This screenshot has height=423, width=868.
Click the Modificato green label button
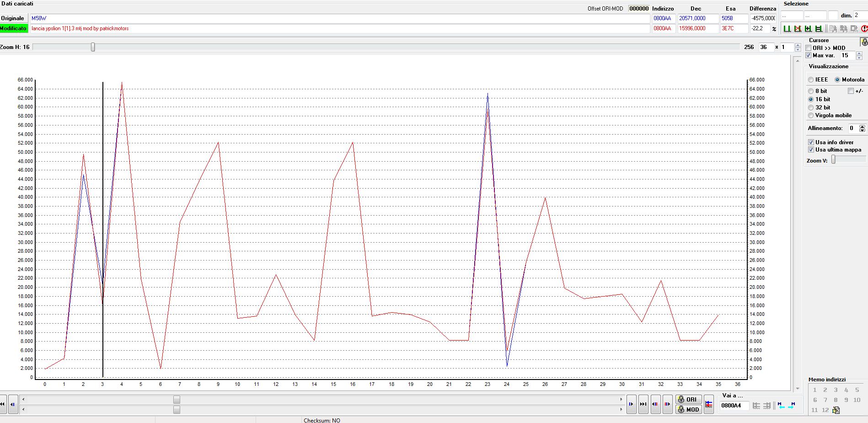coord(14,28)
